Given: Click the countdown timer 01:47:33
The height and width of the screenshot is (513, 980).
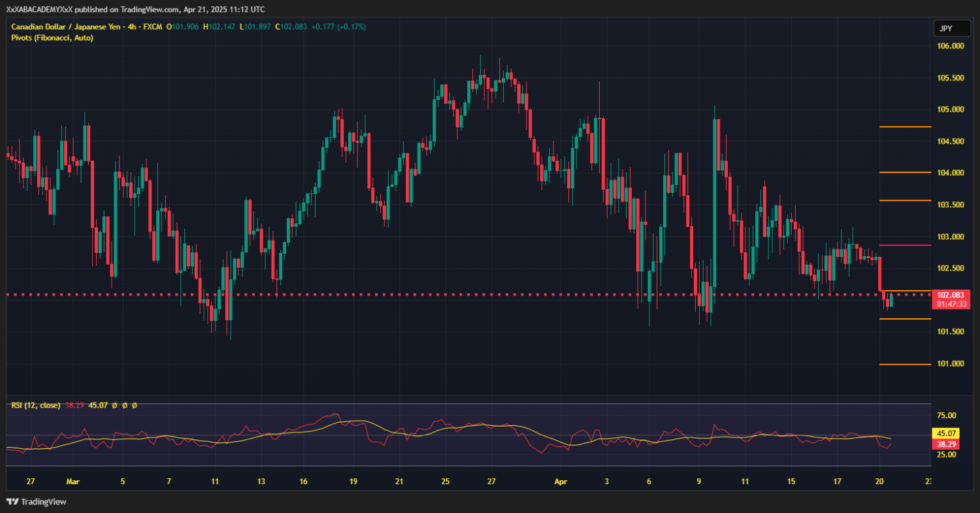Looking at the screenshot, I should 951,305.
